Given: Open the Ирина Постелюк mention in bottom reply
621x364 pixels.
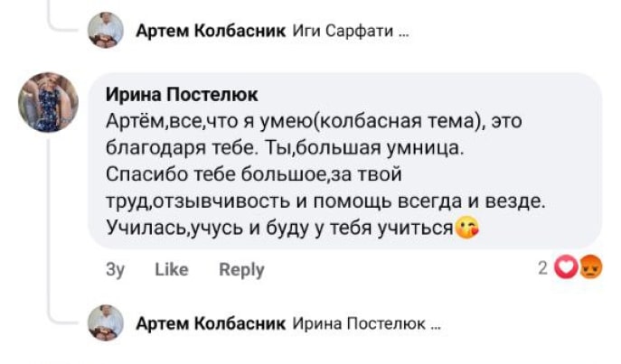Looking at the screenshot, I should click(x=359, y=322).
